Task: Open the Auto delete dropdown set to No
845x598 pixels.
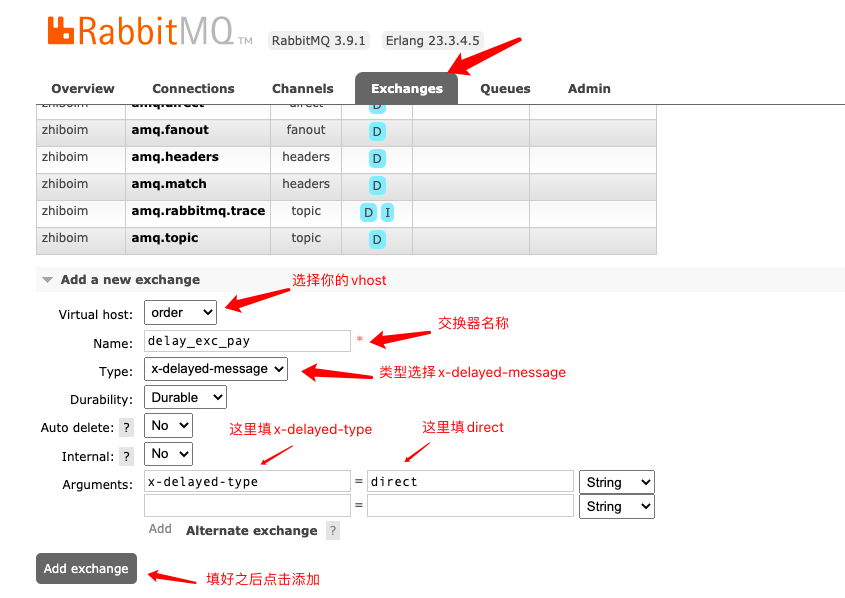Action: tap(168, 426)
